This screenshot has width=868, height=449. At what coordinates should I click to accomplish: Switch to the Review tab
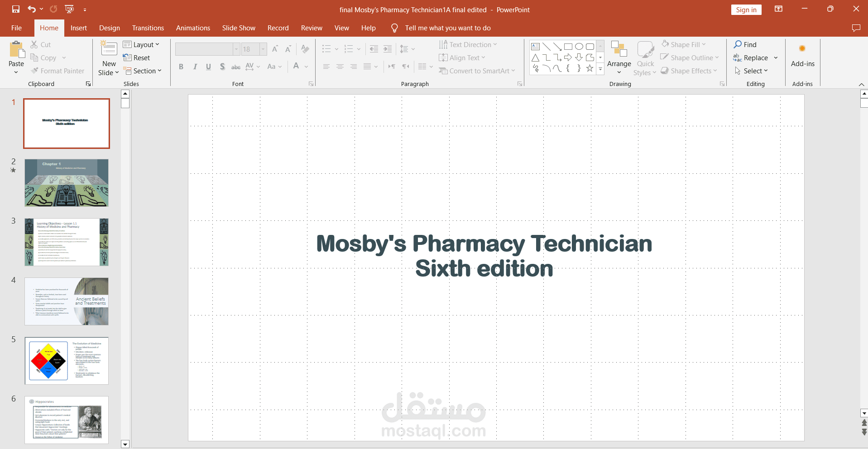[312, 28]
